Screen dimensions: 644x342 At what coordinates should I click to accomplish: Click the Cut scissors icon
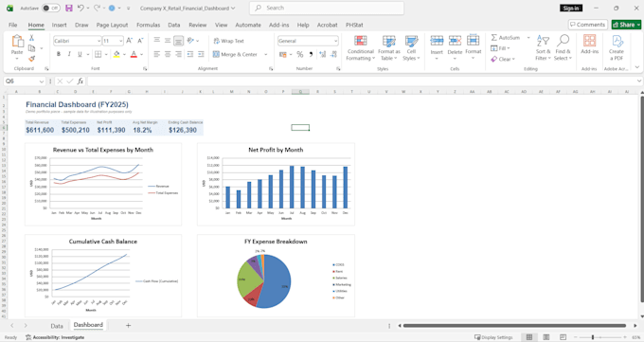pos(31,38)
